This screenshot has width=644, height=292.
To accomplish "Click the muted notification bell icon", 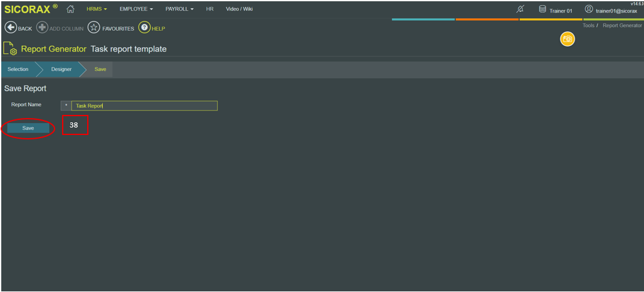I will (520, 9).
